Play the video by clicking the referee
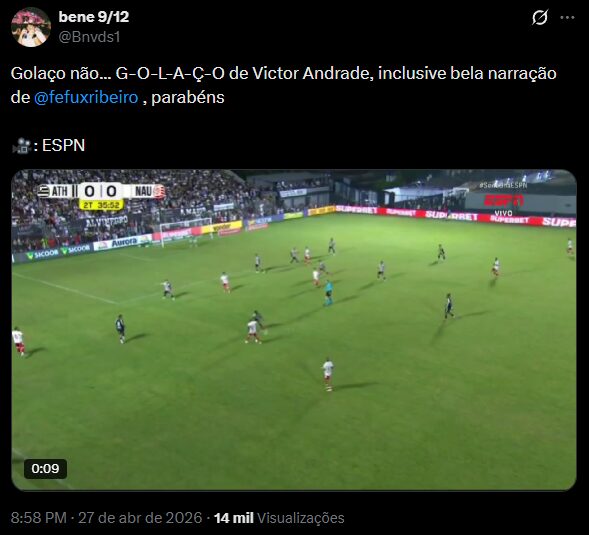The image size is (589, 535). click(328, 292)
